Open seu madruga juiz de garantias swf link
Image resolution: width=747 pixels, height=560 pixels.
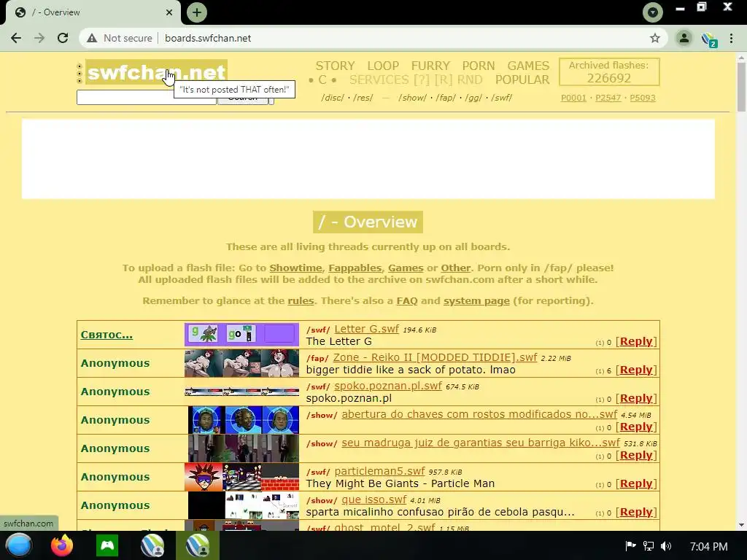click(481, 443)
